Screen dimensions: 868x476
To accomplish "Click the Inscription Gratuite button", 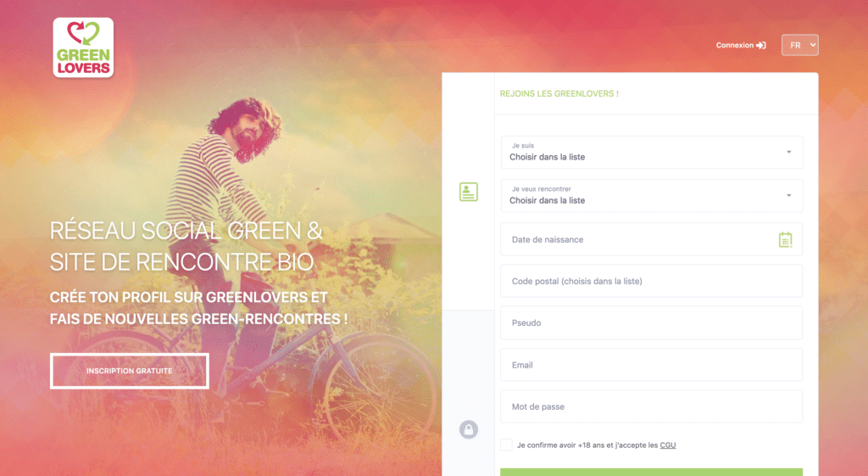I will coord(130,371).
